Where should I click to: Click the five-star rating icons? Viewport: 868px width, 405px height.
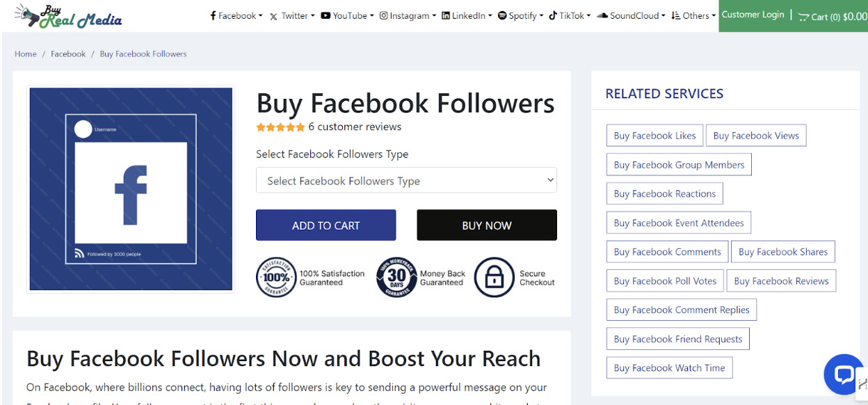point(280,127)
